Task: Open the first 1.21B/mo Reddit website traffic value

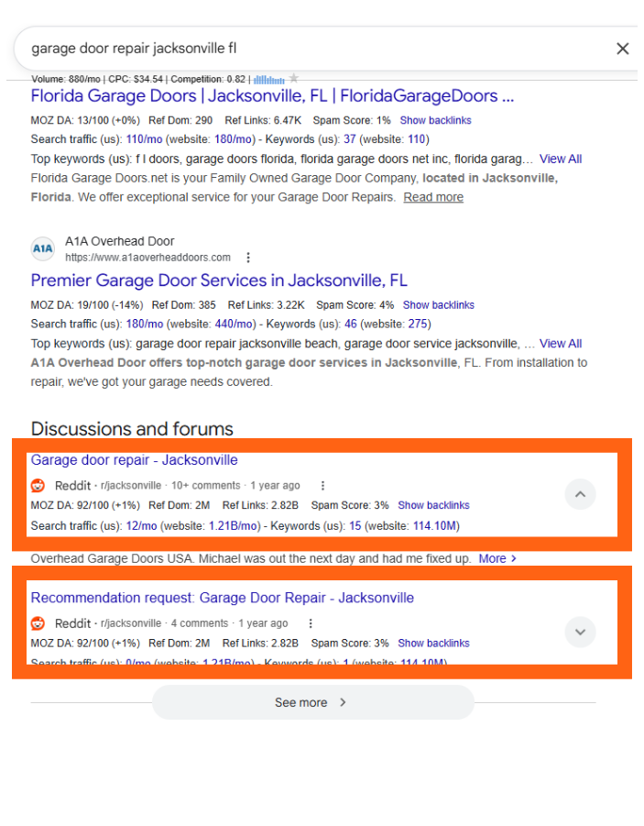Action: pyautogui.click(x=232, y=525)
